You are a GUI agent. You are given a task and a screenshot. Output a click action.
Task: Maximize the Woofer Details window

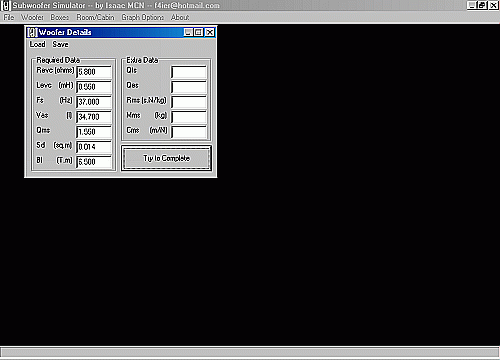198,32
